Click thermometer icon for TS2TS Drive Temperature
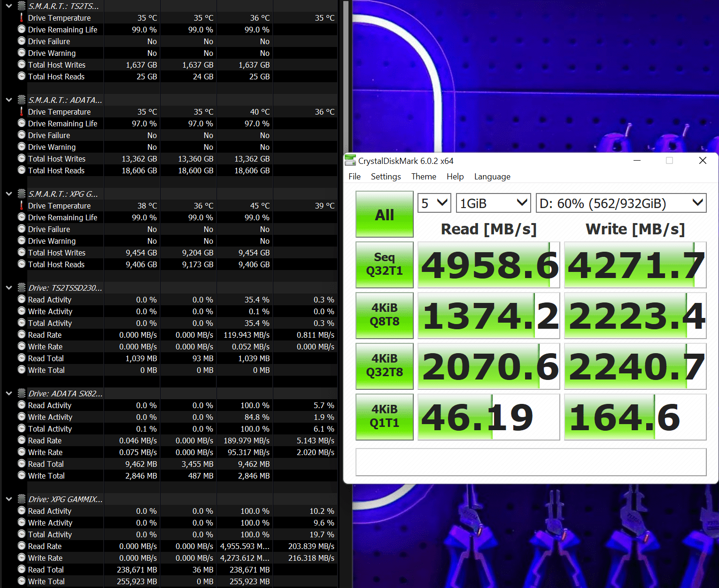 pyautogui.click(x=22, y=17)
